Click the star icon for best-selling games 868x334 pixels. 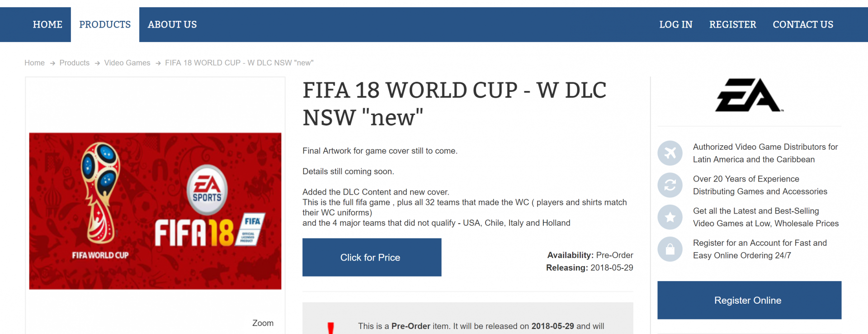tap(670, 217)
